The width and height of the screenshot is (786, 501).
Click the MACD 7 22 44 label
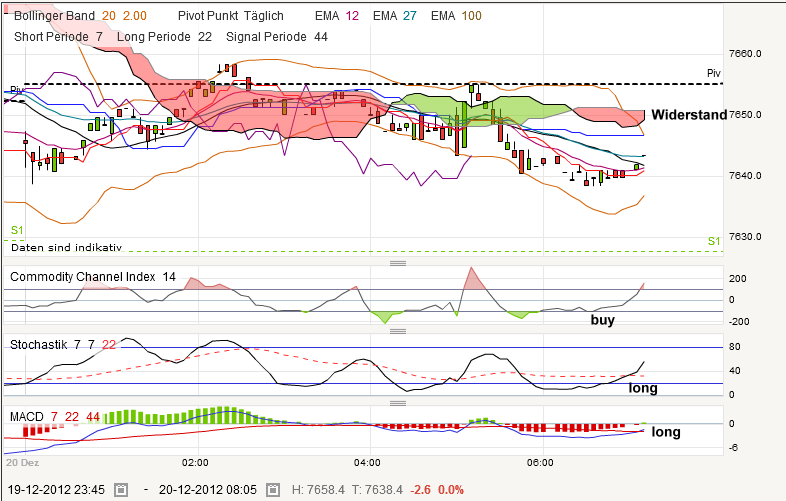(x=55, y=417)
